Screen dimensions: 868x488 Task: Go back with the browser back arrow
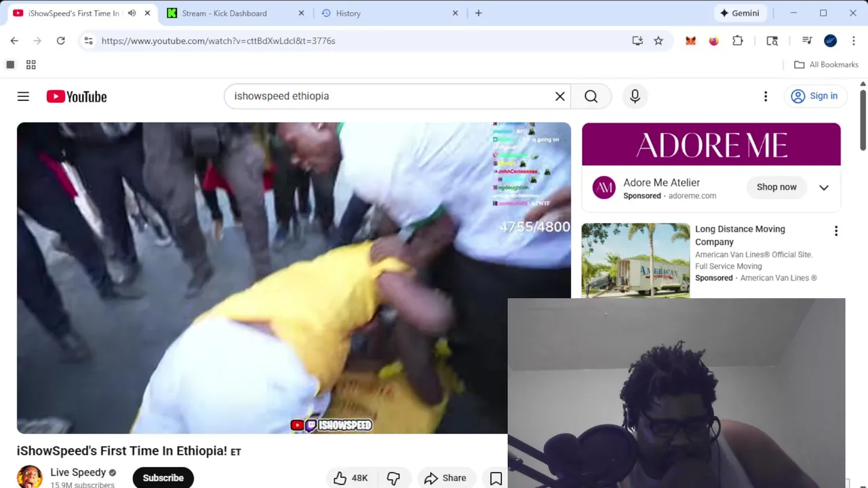pos(14,41)
